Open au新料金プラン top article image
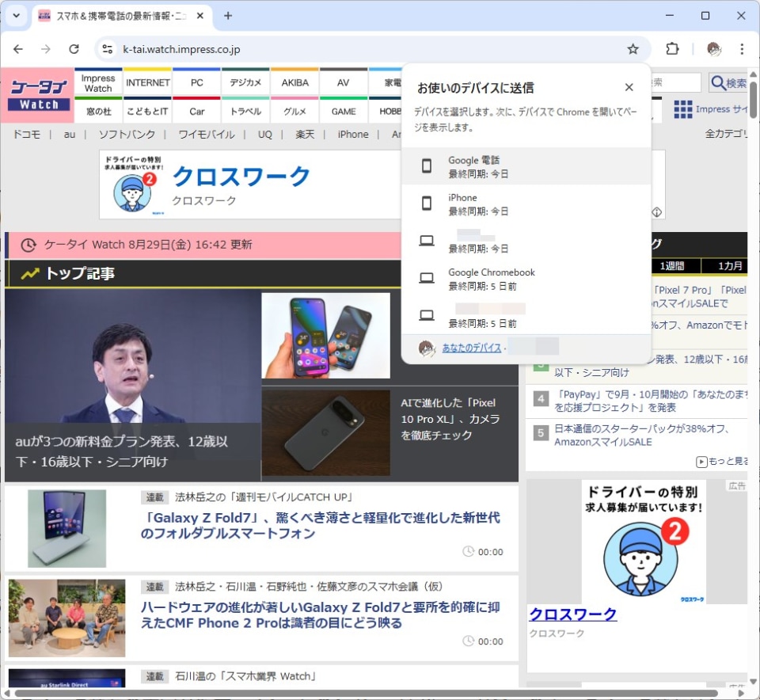Viewport: 760px width, 700px height. click(133, 386)
